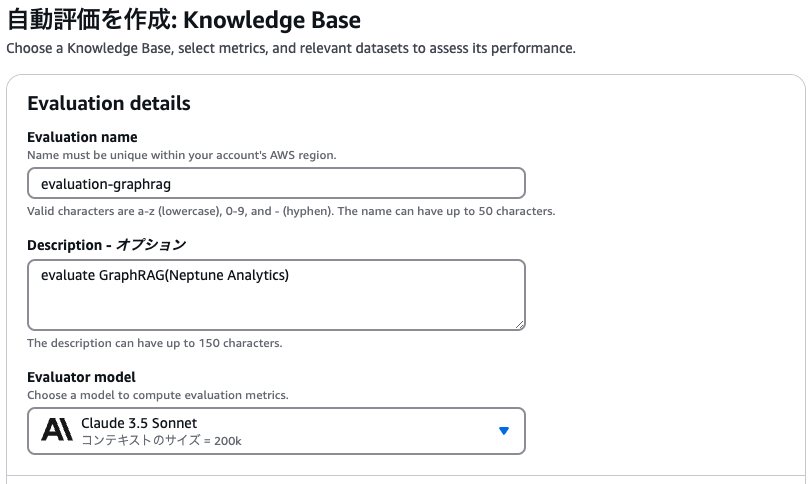This screenshot has width=812, height=484.
Task: Place cursor in the evaluate GraphRAG description text
Action: click(164, 275)
